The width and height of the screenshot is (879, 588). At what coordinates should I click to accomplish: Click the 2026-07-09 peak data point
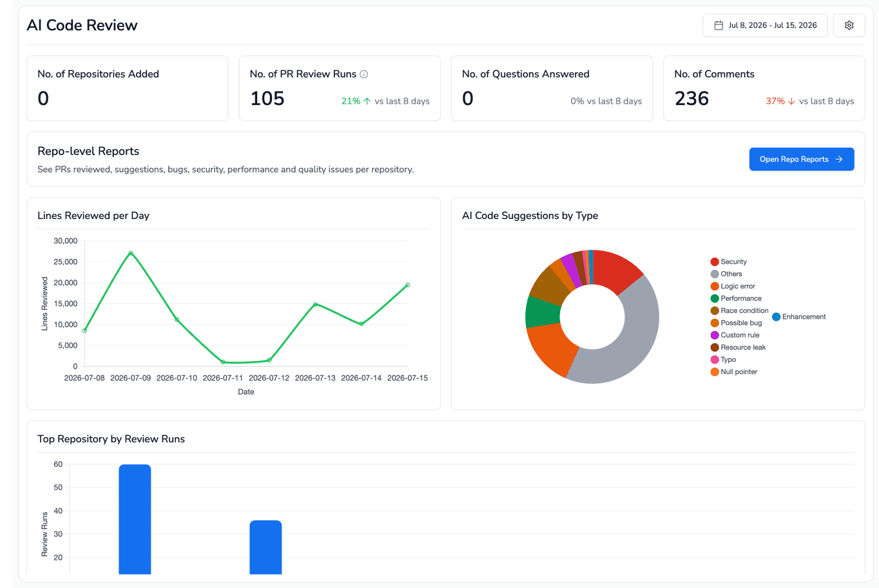point(131,253)
